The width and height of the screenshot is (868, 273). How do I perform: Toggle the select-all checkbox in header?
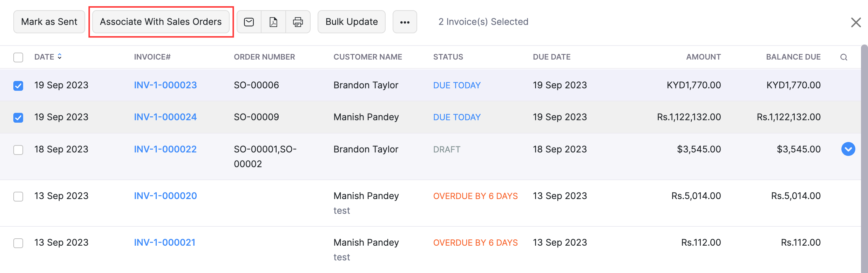pos(18,57)
